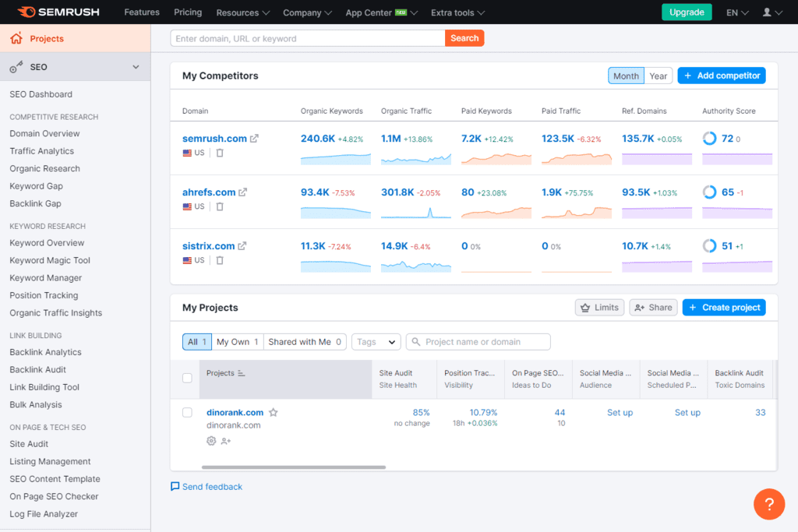798x532 pixels.
Task: Click semrush.com organic traffic trend chart
Action: 416,159
